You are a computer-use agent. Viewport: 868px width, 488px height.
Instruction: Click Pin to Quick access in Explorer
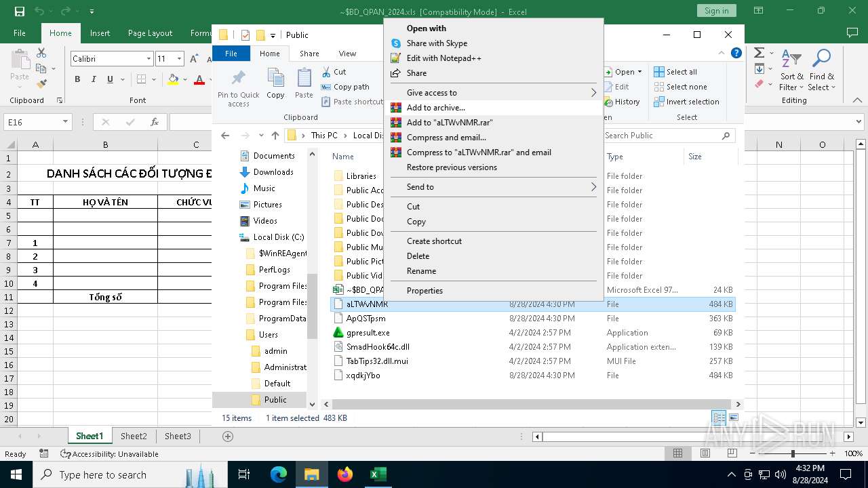[238, 87]
